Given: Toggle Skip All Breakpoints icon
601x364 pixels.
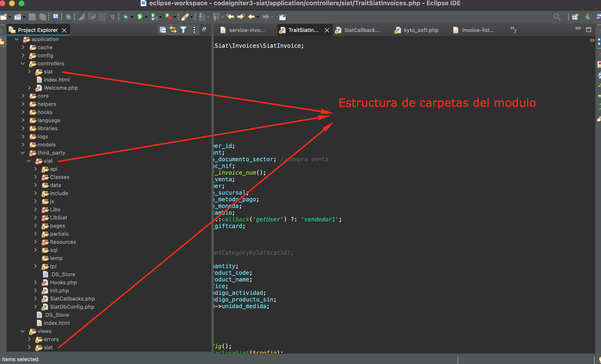Looking at the screenshot, I should pyautogui.click(x=68, y=17).
